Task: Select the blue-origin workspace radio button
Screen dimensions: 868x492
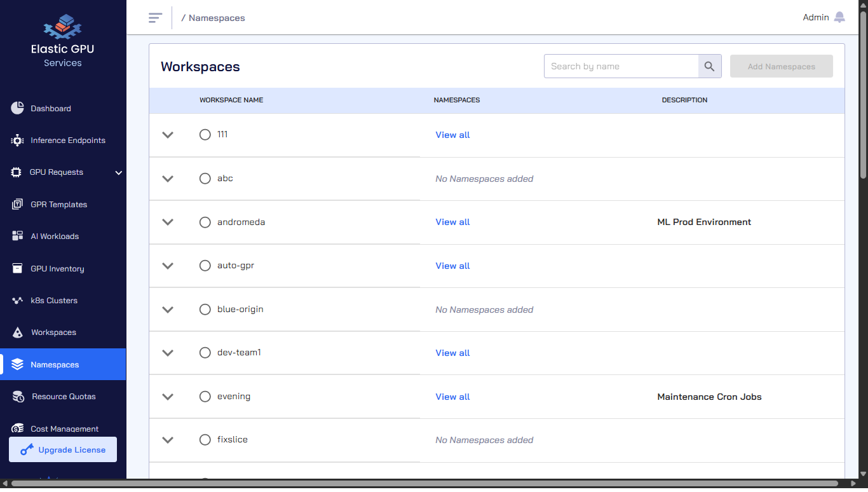Action: point(205,310)
